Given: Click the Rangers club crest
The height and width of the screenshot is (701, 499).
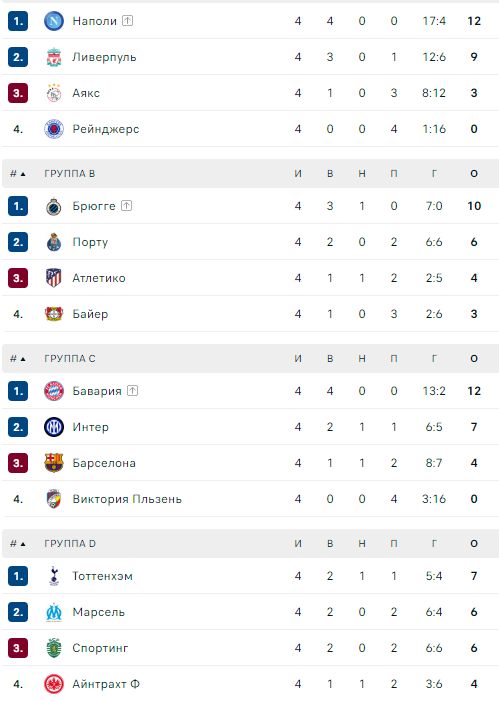Looking at the screenshot, I should [54, 129].
